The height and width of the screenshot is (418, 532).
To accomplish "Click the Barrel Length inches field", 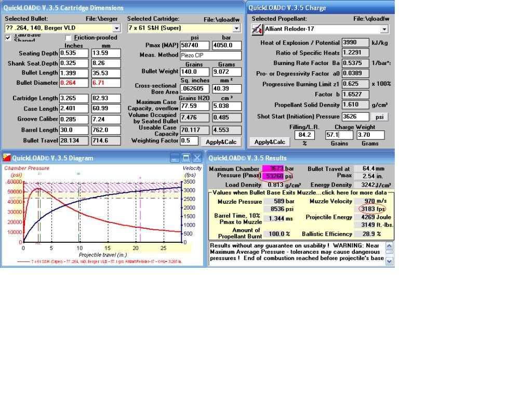I will [74, 130].
